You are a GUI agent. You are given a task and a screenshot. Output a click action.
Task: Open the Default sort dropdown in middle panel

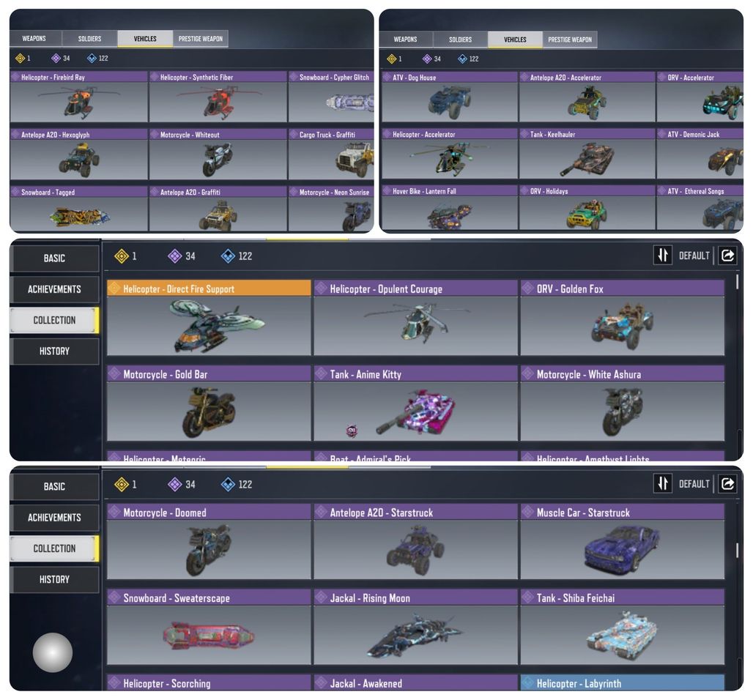coord(694,256)
